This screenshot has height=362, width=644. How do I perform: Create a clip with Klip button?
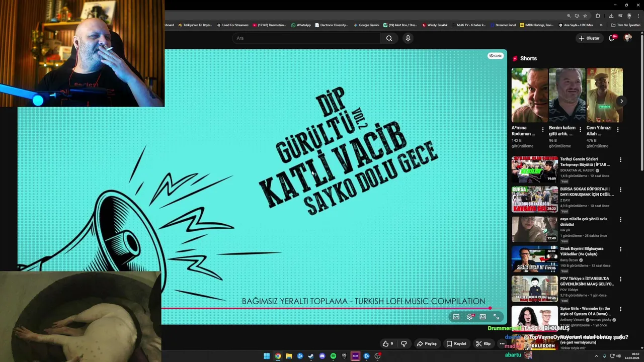point(484,344)
